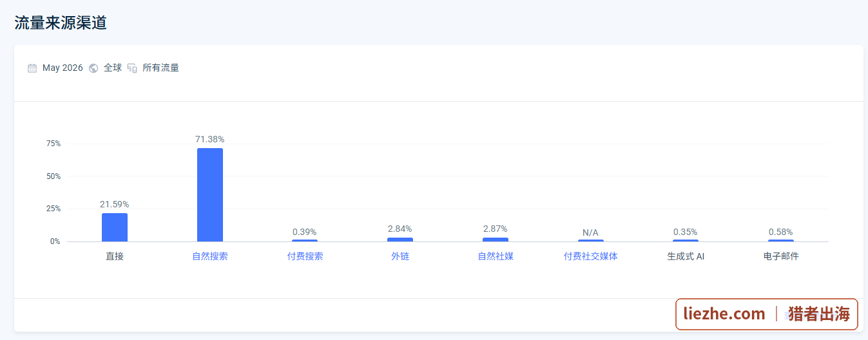Click the devices icon beside 所有流量
868x340 pixels.
[132, 68]
